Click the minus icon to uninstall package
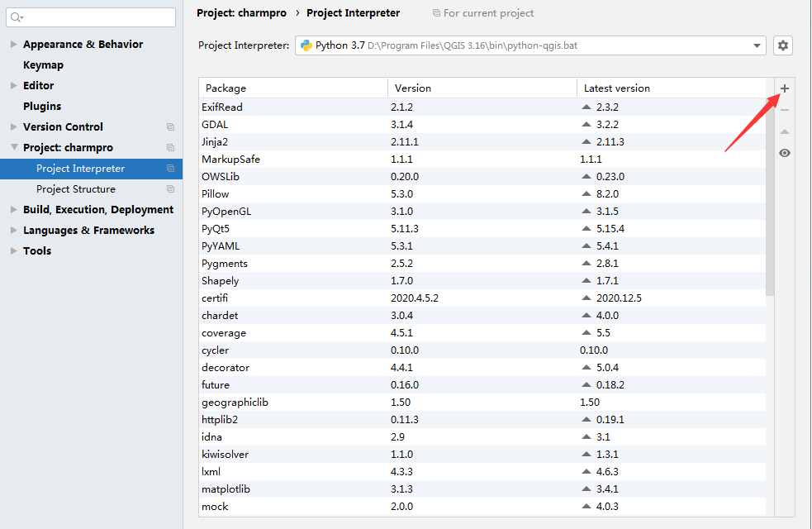This screenshot has width=812, height=529. click(x=785, y=110)
